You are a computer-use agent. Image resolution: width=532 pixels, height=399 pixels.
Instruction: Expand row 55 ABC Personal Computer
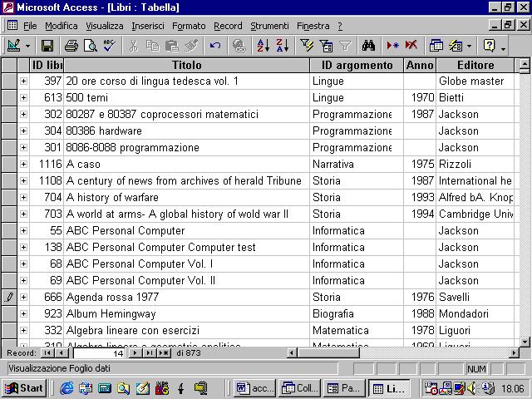(x=23, y=230)
